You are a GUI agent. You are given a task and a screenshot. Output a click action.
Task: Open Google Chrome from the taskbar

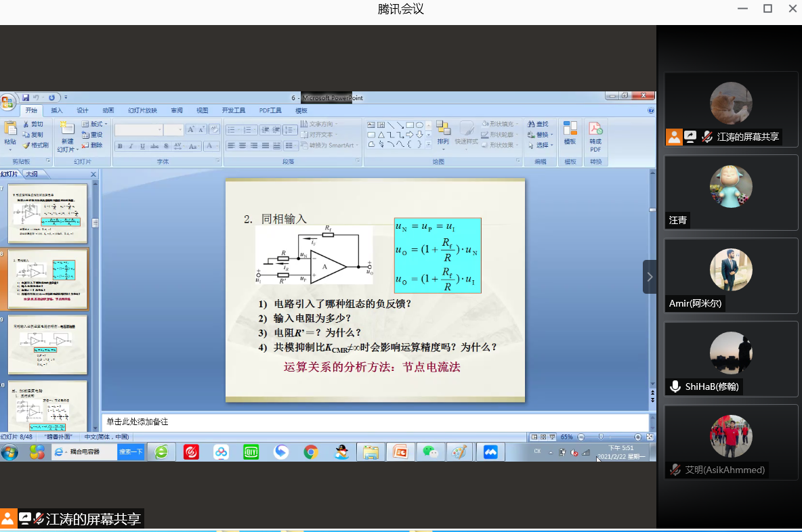tap(311, 452)
